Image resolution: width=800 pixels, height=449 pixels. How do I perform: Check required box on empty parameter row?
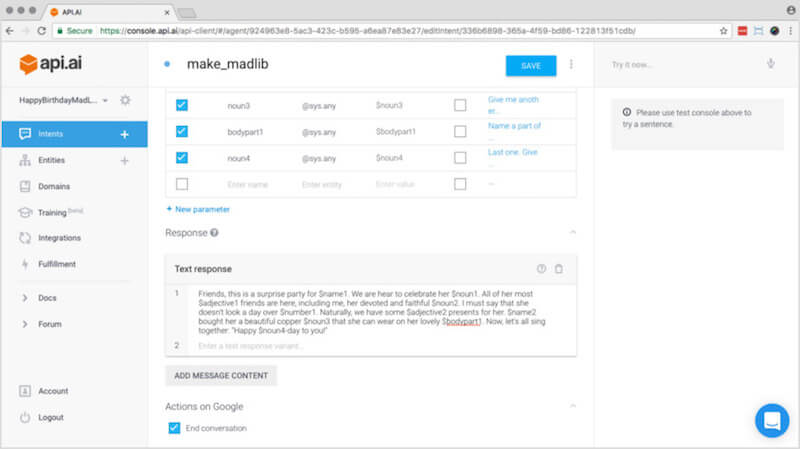(182, 184)
